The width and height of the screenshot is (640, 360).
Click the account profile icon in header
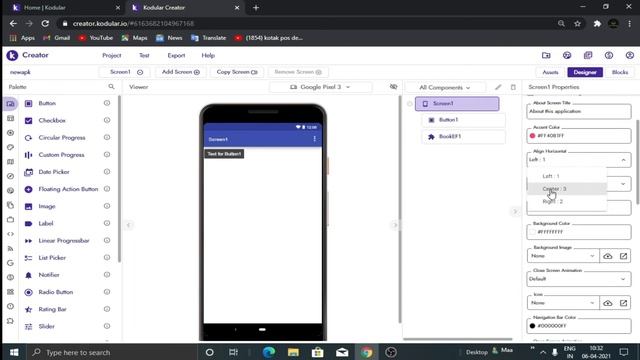pyautogui.click(x=630, y=55)
